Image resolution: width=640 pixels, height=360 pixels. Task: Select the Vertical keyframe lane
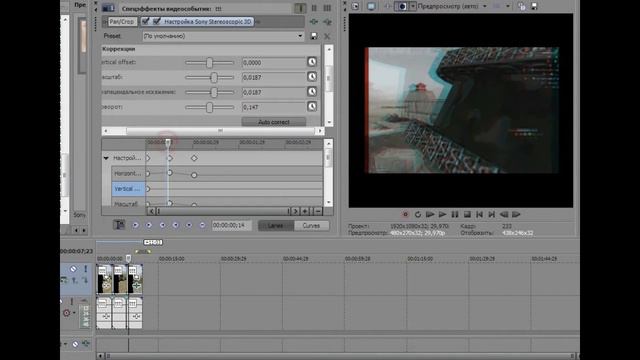point(128,189)
